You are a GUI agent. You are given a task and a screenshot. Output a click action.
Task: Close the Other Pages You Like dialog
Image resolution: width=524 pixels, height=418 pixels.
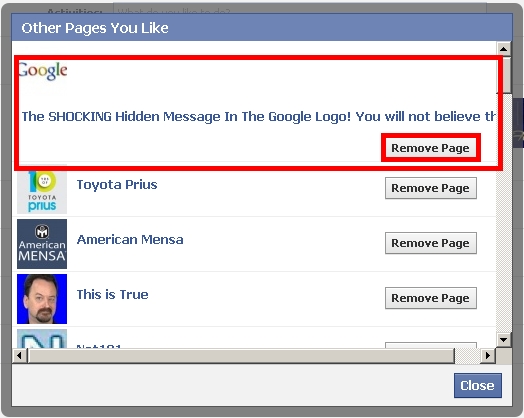click(478, 385)
